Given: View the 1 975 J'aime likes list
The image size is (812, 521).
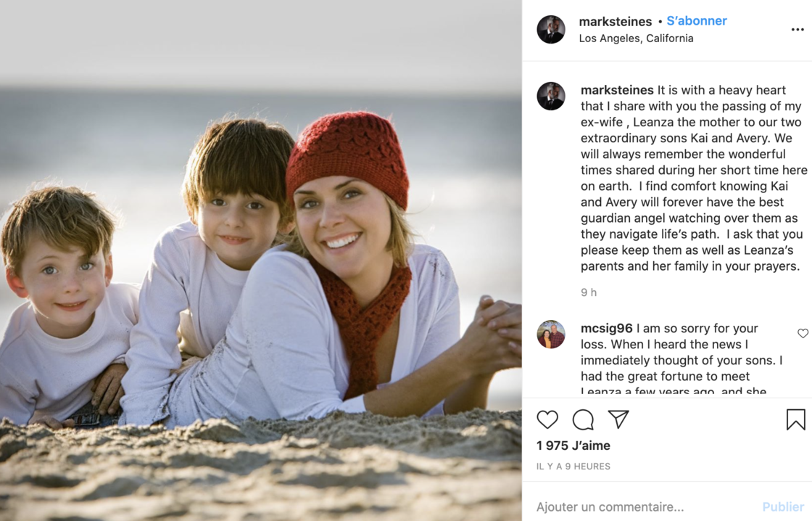Looking at the screenshot, I should pyautogui.click(x=573, y=446).
